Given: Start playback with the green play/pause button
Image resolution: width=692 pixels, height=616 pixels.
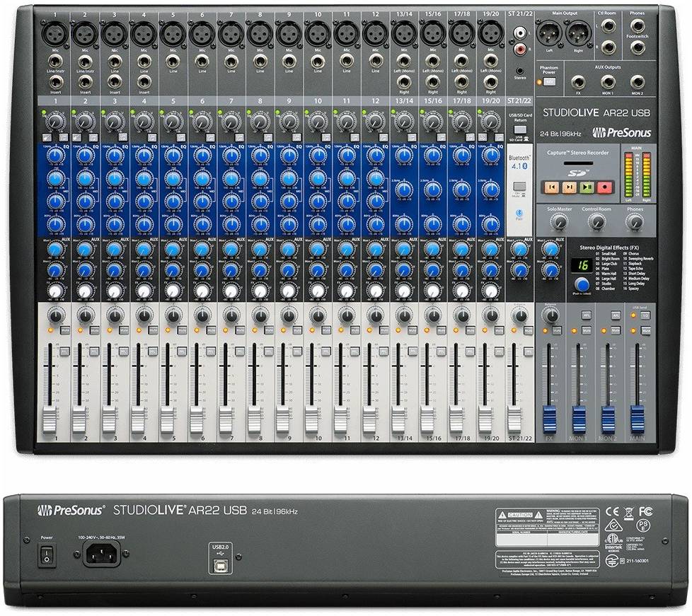Looking at the screenshot, I should 587,187.
